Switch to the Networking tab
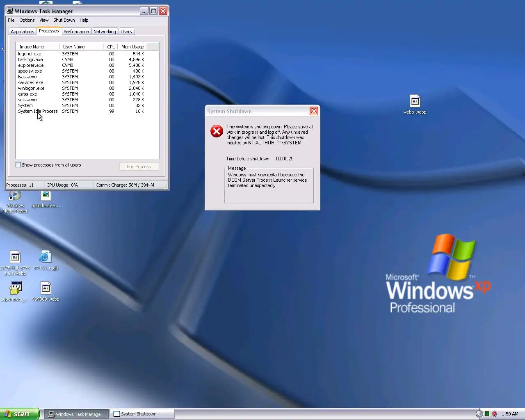Viewport: 525px width, 420px height. tap(105, 32)
